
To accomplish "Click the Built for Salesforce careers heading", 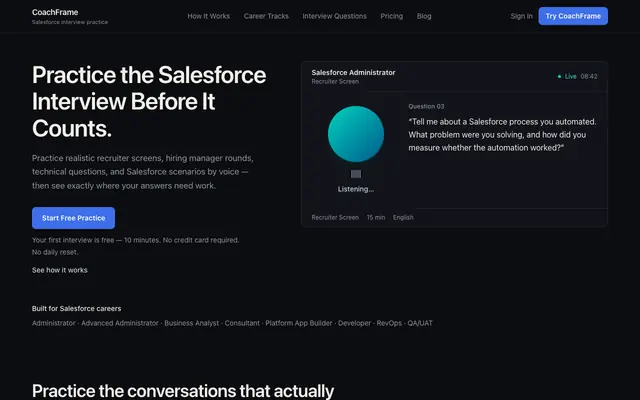I will coord(76,309).
